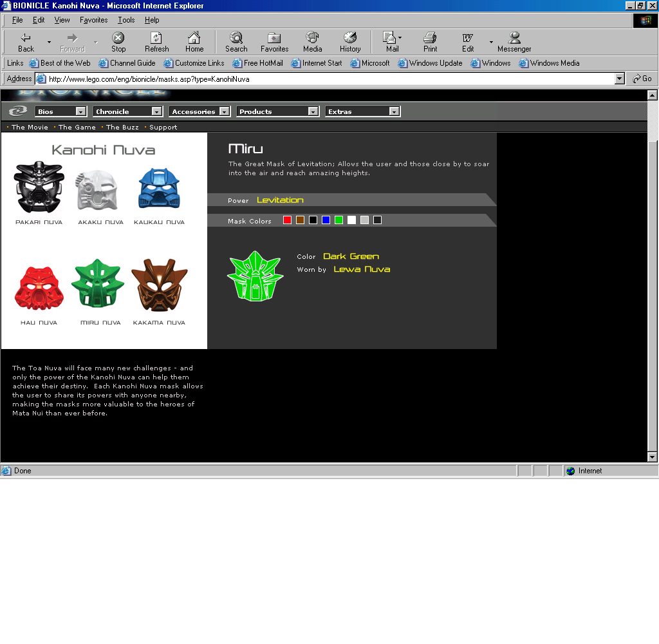Screen dimensions: 659x644
Task: Open the Windows Media link
Action: [x=550, y=63]
